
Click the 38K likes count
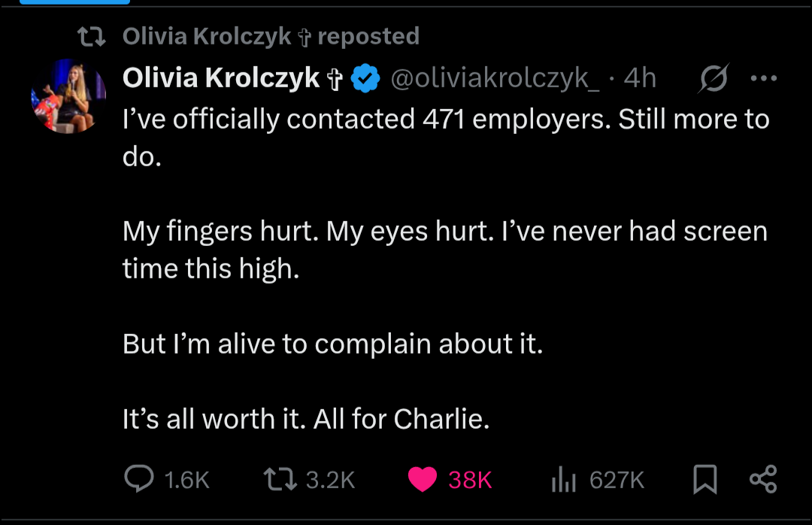coord(470,480)
